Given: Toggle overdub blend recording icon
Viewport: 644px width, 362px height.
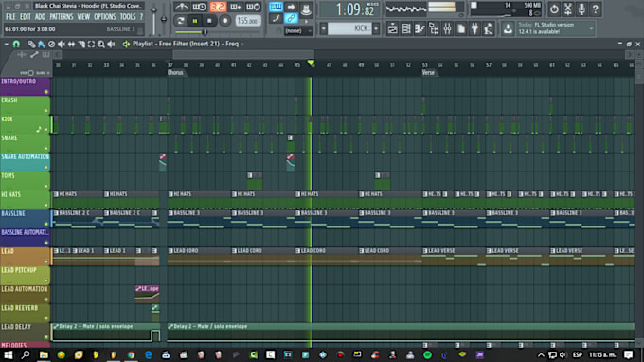Looking at the screenshot, I should tap(236, 7).
